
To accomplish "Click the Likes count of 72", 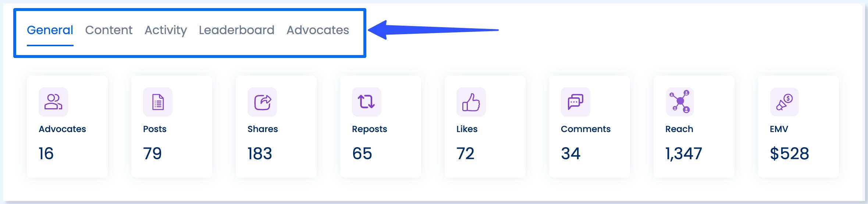I will pyautogui.click(x=465, y=153).
